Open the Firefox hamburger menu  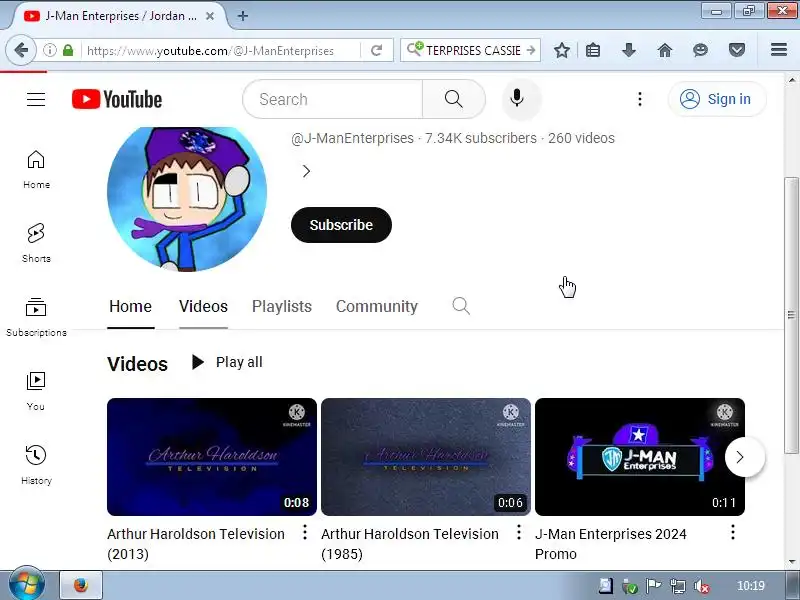click(x=779, y=50)
